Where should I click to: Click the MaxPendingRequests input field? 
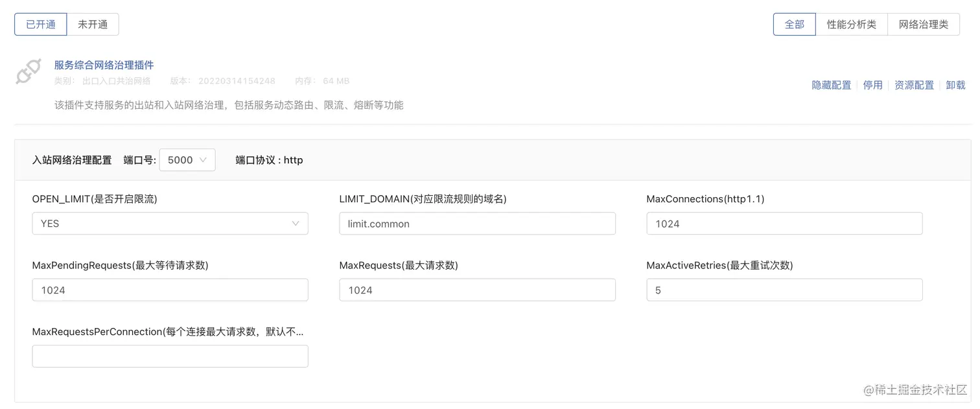click(x=170, y=290)
